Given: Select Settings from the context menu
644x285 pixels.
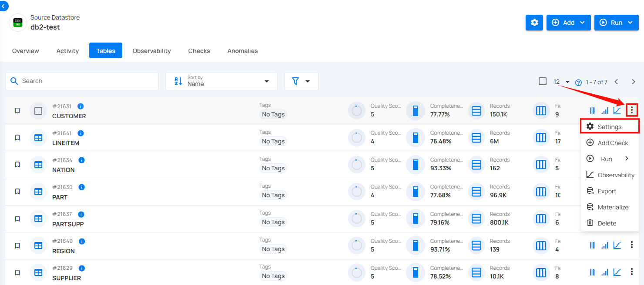Looking at the screenshot, I should pyautogui.click(x=610, y=127).
